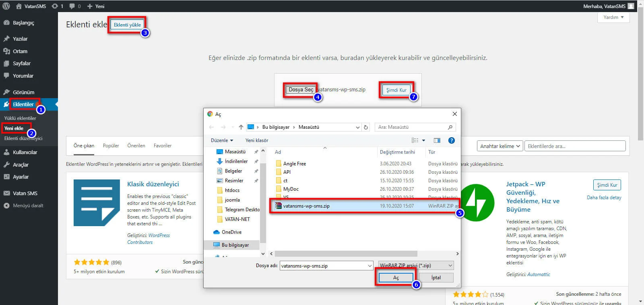
Task: Open the 'Dosya adı' filename combo box dropdown
Action: pyautogui.click(x=370, y=266)
